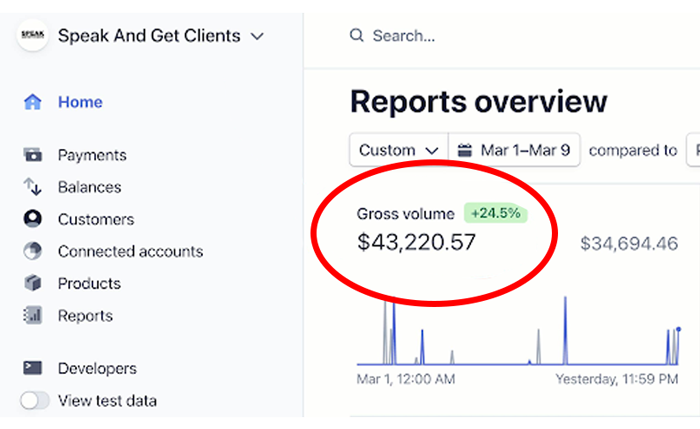Screen dimensions: 700x429
Task: Click the Balances arrows icon
Action: click(33, 187)
